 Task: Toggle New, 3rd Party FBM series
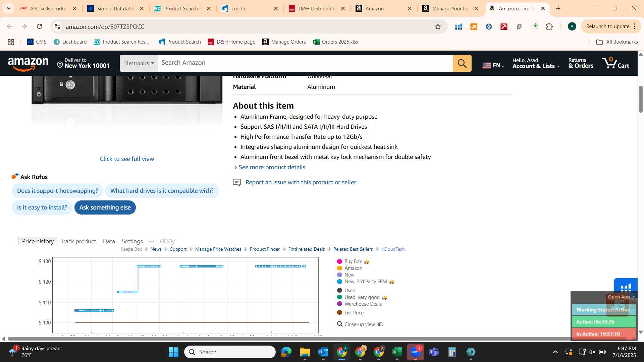point(366,282)
